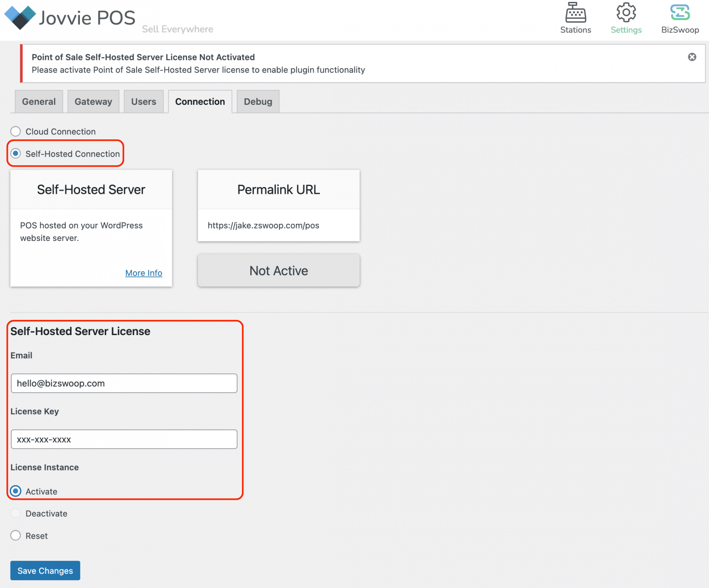This screenshot has width=709, height=588.
Task: Open the BizSwoop logo icon
Action: 680,13
